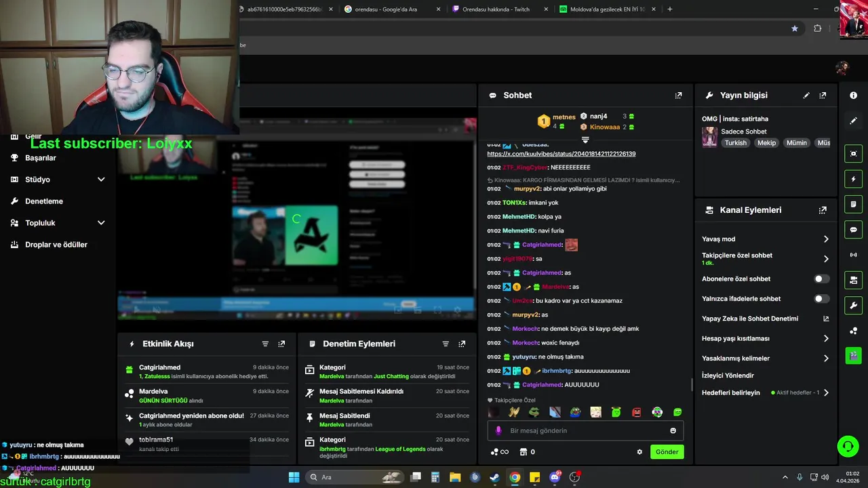Open Denetleme in the sidebar

tap(44, 201)
